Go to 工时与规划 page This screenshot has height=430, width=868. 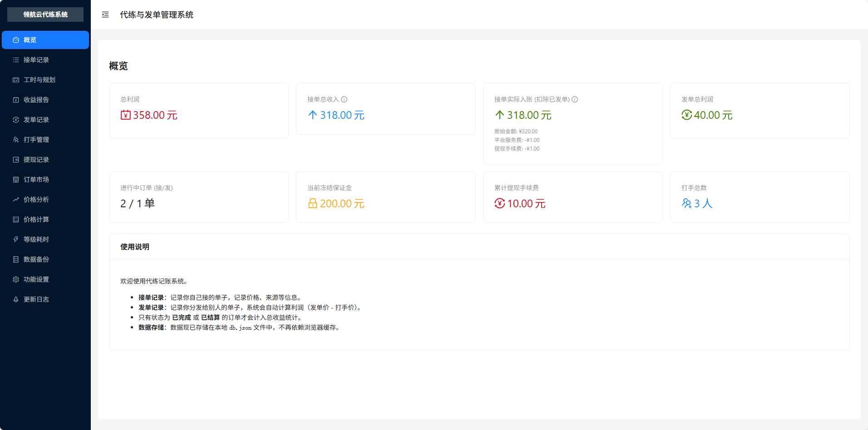(39, 80)
